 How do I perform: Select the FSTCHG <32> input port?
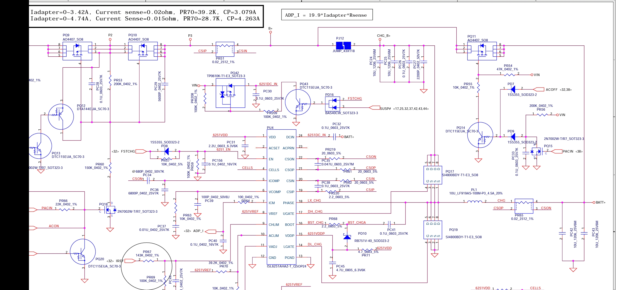coord(141,151)
